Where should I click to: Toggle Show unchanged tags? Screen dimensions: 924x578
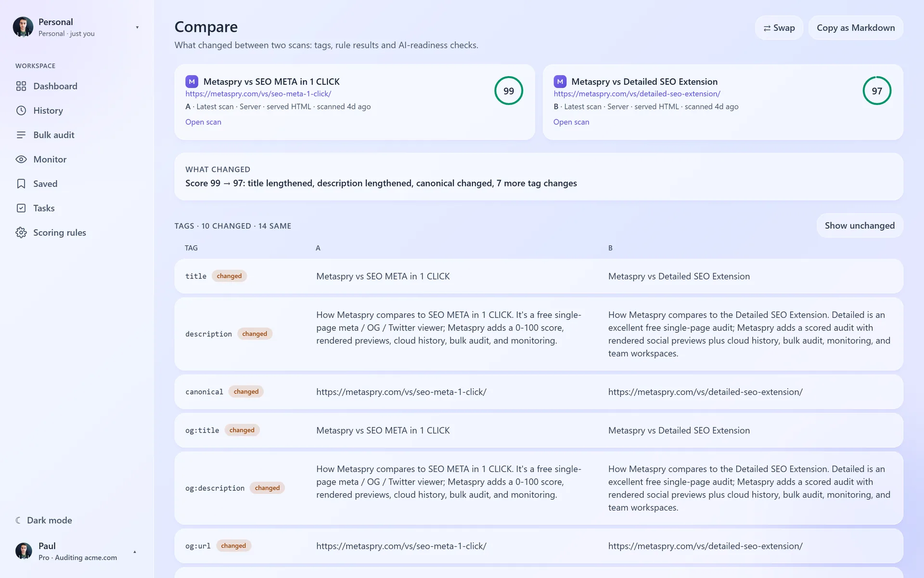tap(860, 225)
